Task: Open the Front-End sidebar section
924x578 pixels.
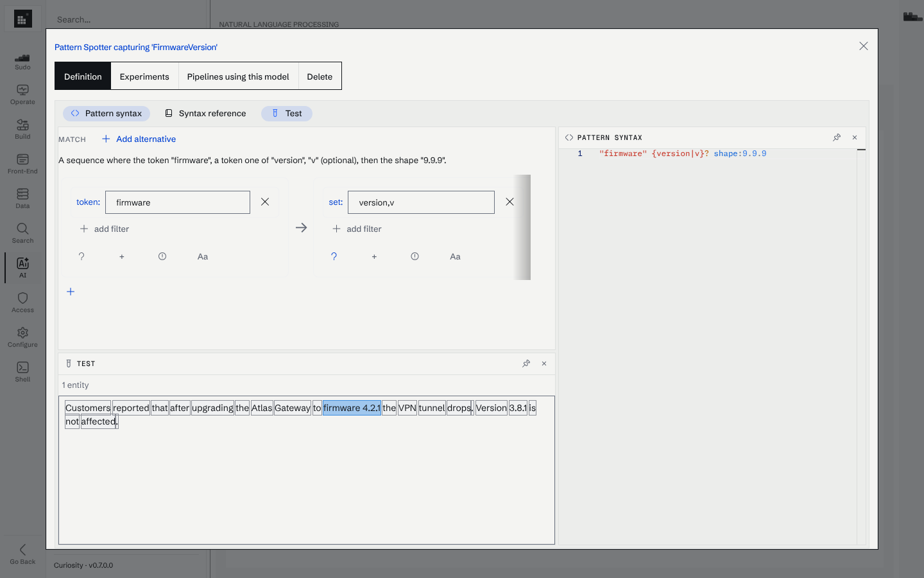Action: point(22,164)
